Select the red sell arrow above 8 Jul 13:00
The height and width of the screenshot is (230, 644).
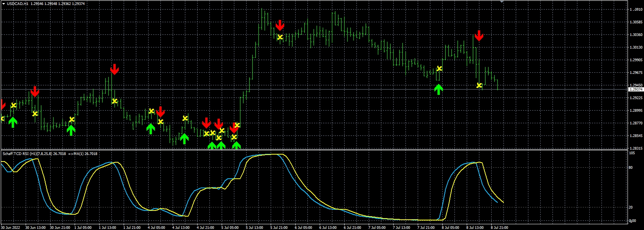[x=479, y=35]
